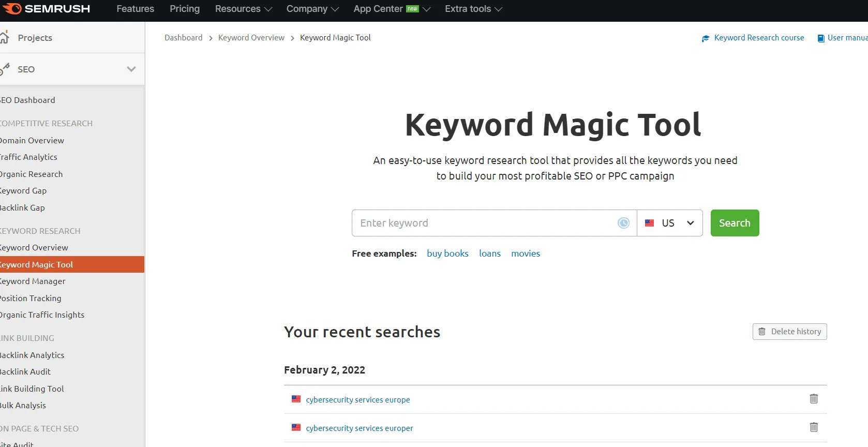Viewport: 868px width, 447px height.
Task: Go to Dashboard breadcrumb
Action: 184,38
